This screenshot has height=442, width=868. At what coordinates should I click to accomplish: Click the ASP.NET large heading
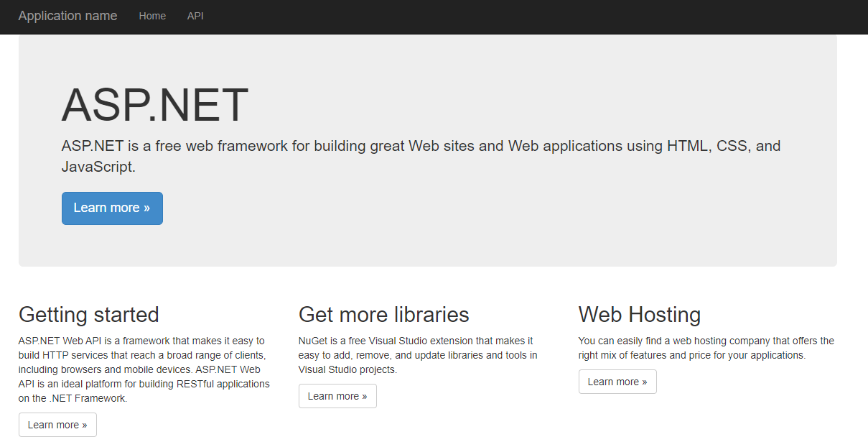point(155,105)
